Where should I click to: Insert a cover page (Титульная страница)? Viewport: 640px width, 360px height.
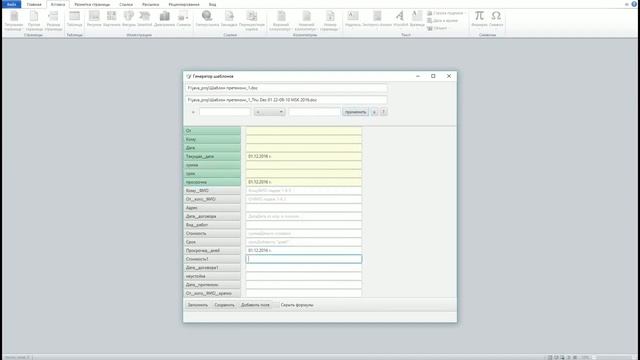14,21
